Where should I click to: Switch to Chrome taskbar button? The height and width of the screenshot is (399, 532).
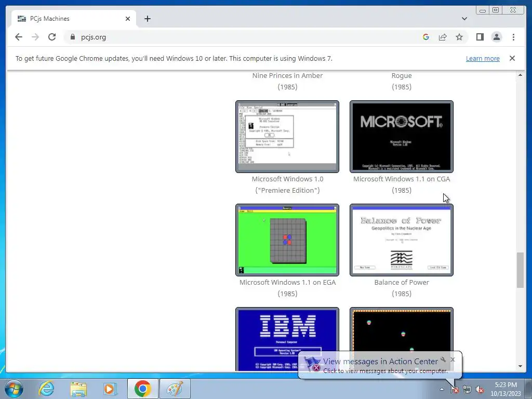click(142, 389)
